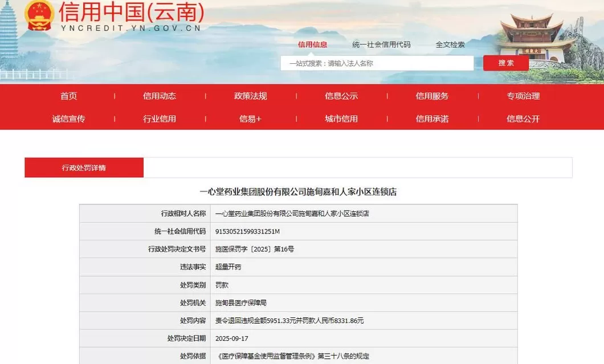The width and height of the screenshot is (604, 364).
Task: Select the 罚款 penalty type value
Action: click(x=222, y=285)
